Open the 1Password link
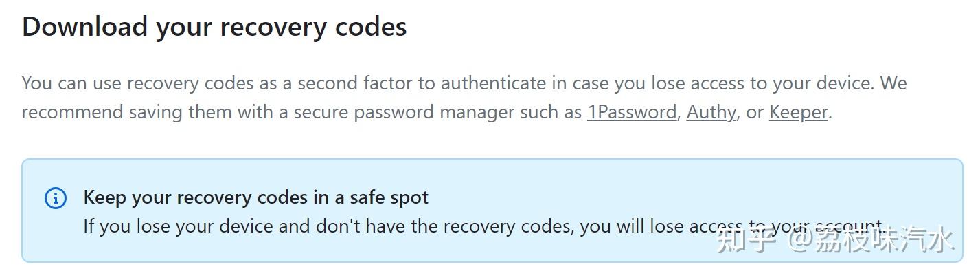The height and width of the screenshot is (280, 980). (631, 112)
